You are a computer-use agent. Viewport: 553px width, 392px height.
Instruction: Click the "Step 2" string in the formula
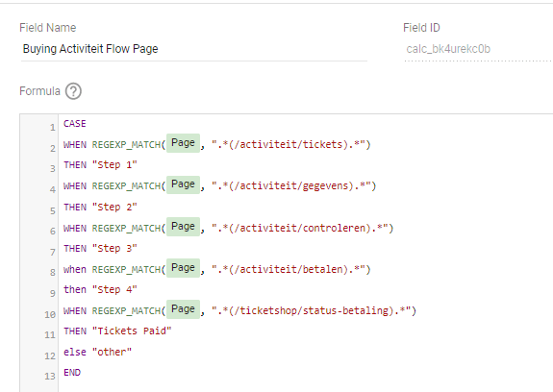[114, 207]
